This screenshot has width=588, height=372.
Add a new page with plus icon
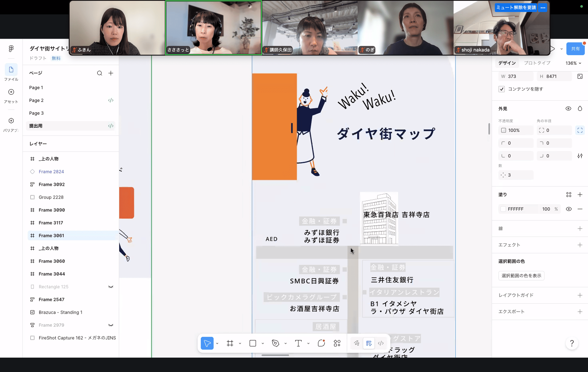111,73
